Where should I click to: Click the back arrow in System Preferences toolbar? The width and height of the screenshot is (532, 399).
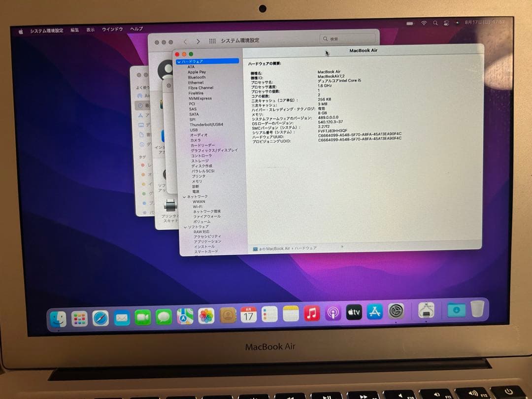tap(185, 41)
